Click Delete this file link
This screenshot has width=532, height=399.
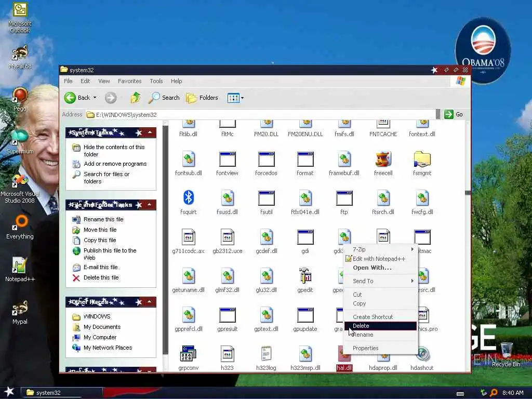point(101,277)
